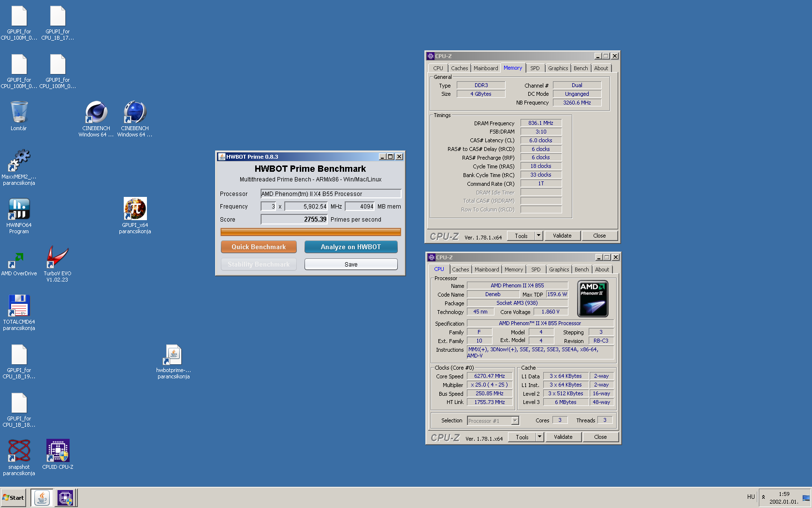Viewport: 812px width, 508px height.
Task: Switch to SPD tab in upper CPU-Z
Action: click(535, 68)
